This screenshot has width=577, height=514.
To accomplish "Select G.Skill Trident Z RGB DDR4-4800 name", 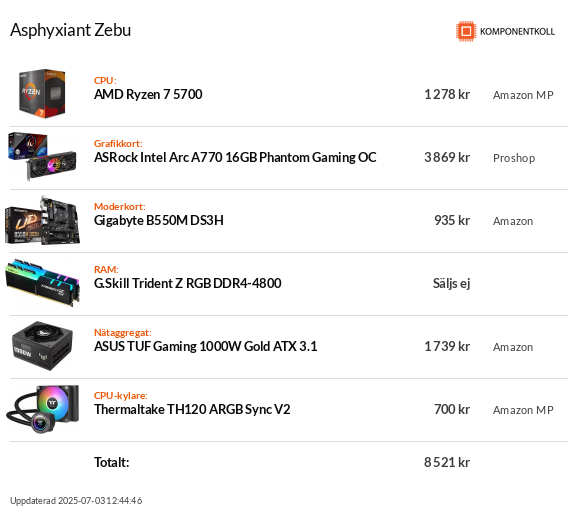I will coord(188,283).
